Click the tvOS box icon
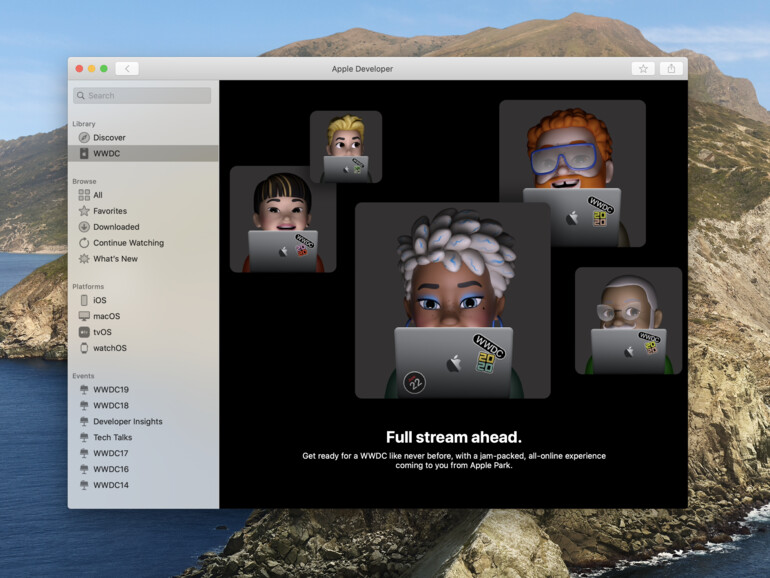This screenshot has width=770, height=578. [84, 332]
